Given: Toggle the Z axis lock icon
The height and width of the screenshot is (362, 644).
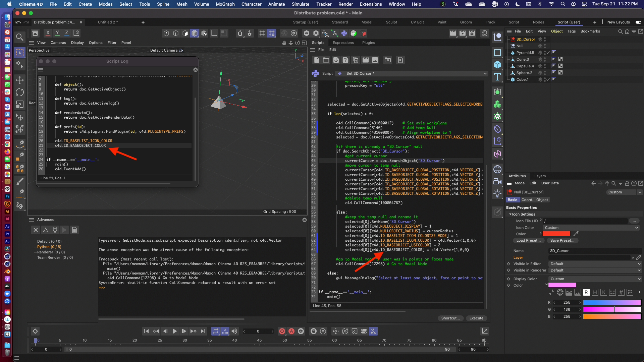Looking at the screenshot, I should pyautogui.click(x=67, y=33).
